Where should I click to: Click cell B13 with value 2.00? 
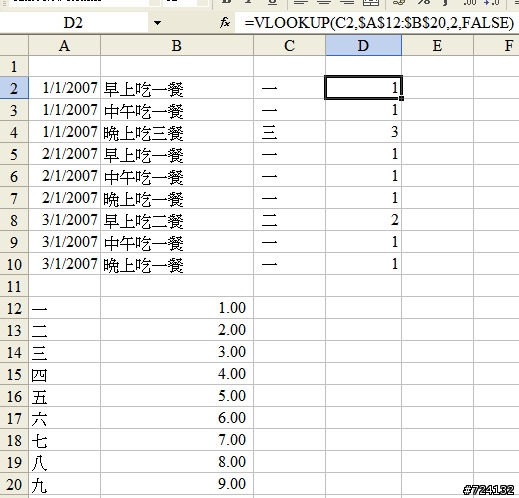pos(177,330)
